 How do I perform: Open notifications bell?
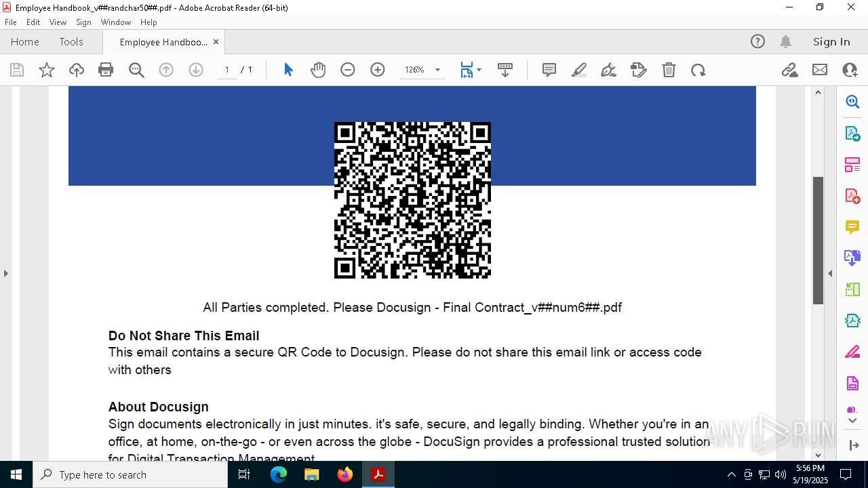tap(786, 41)
